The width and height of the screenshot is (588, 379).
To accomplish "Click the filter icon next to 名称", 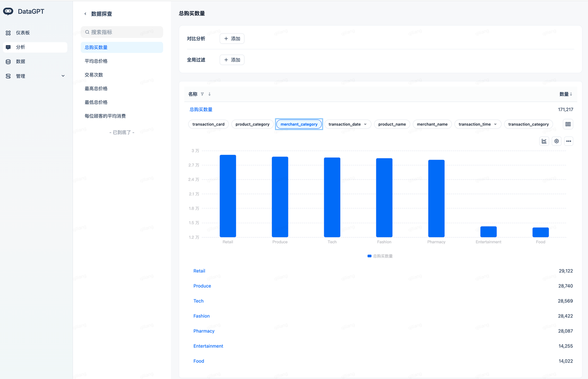I will (202, 94).
